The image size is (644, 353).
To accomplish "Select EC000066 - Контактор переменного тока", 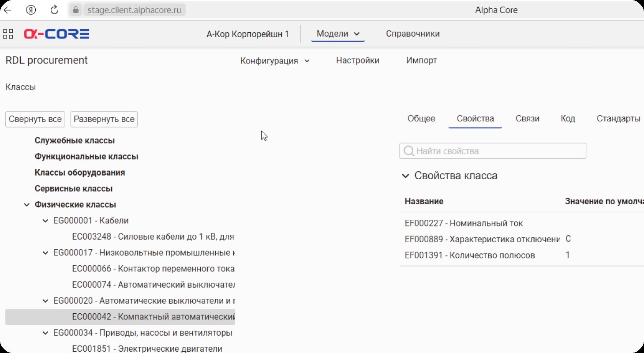I will (153, 269).
